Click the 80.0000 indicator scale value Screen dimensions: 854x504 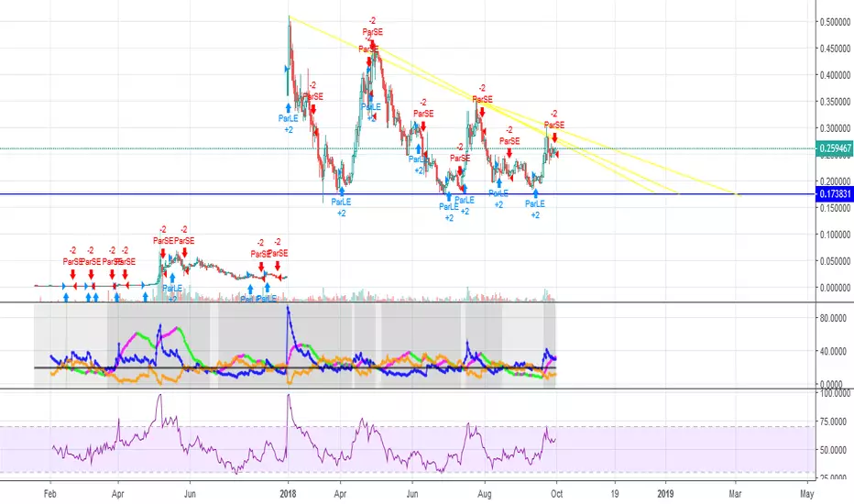pos(835,318)
